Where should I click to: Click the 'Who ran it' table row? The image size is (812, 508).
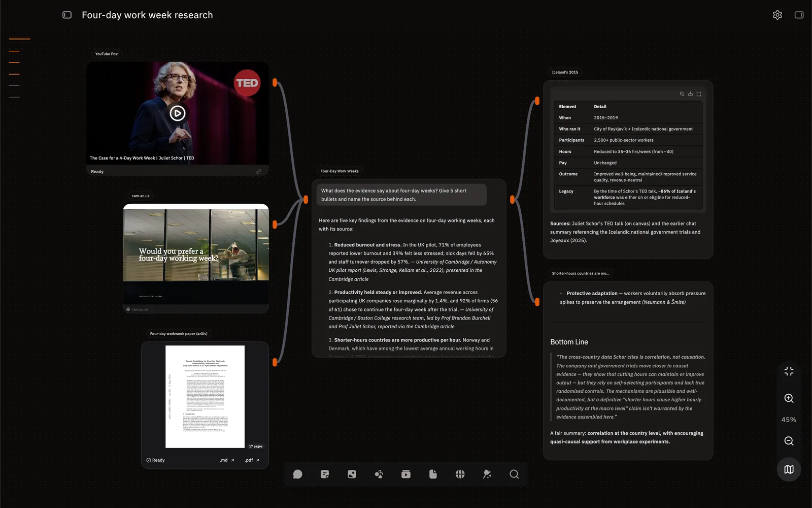(x=628, y=129)
